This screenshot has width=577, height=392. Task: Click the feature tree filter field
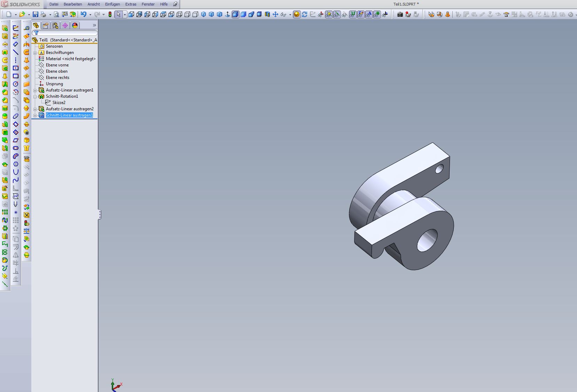tap(65, 33)
